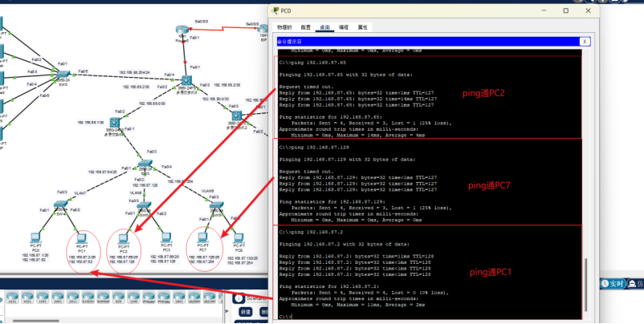Image resolution: width=644 pixels, height=324 pixels.
Task: Pick the 2911 router from device palette
Action: click(x=73, y=296)
